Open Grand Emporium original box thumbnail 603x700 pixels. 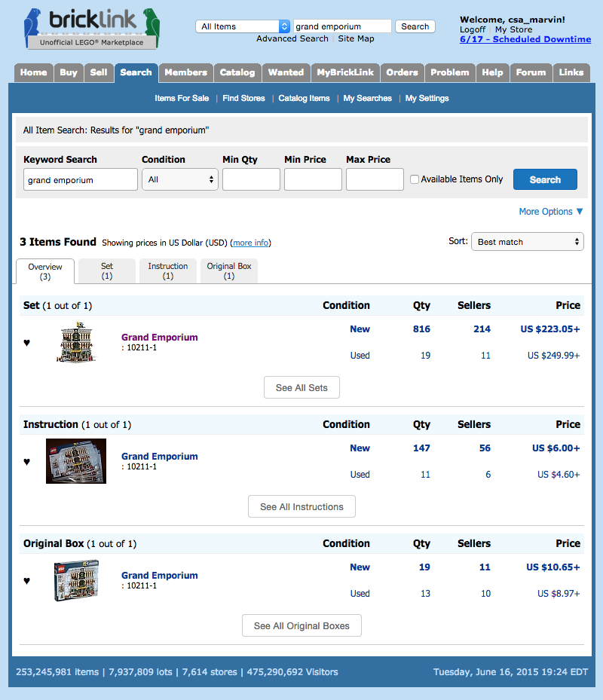(x=76, y=580)
